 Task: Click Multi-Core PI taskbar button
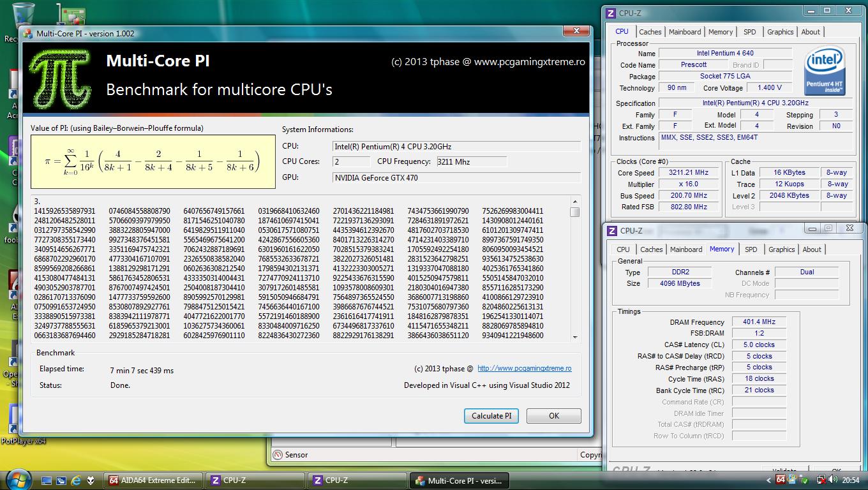point(459,480)
